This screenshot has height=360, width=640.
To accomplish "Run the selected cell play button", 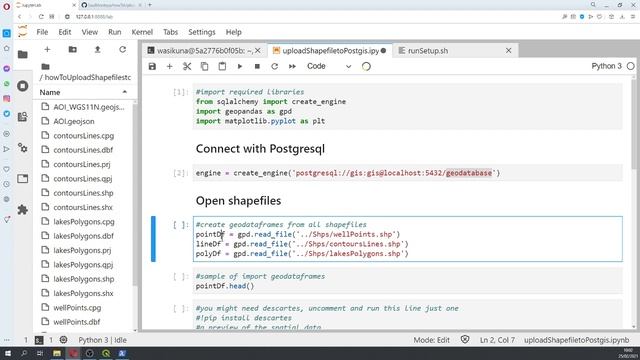I will pos(240,66).
